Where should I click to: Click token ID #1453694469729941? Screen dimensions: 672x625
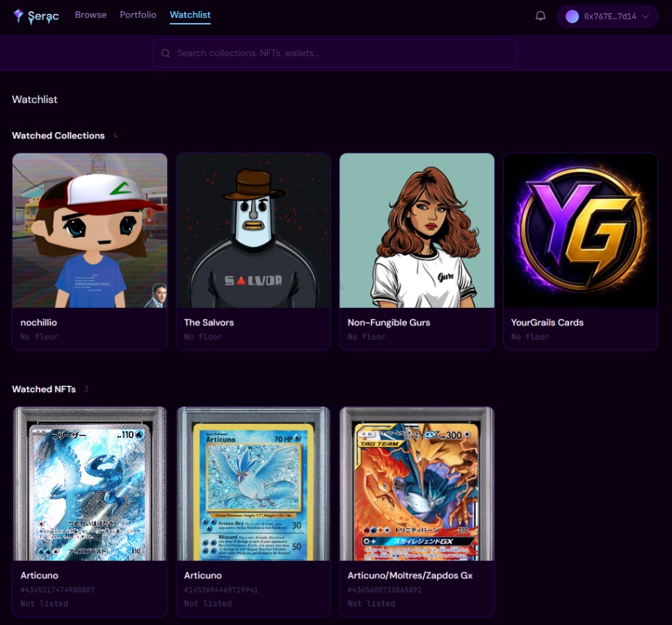221,590
